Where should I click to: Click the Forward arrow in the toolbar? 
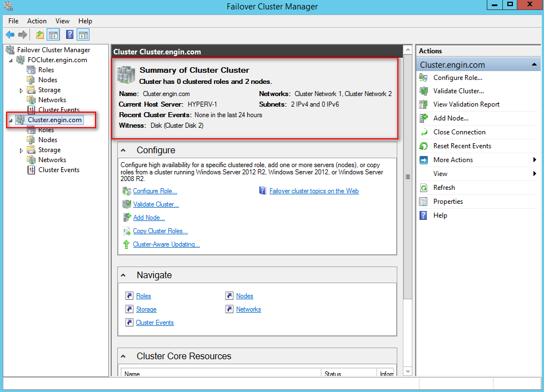pyautogui.click(x=23, y=34)
